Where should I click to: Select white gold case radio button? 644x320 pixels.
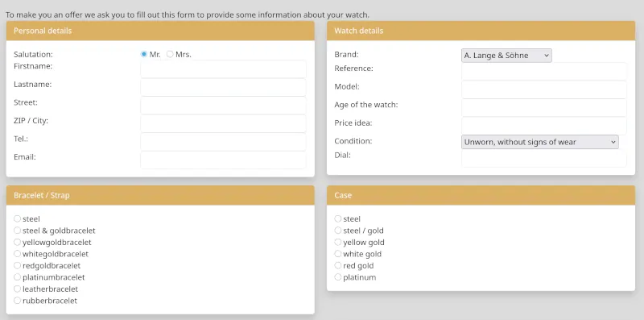pyautogui.click(x=337, y=254)
